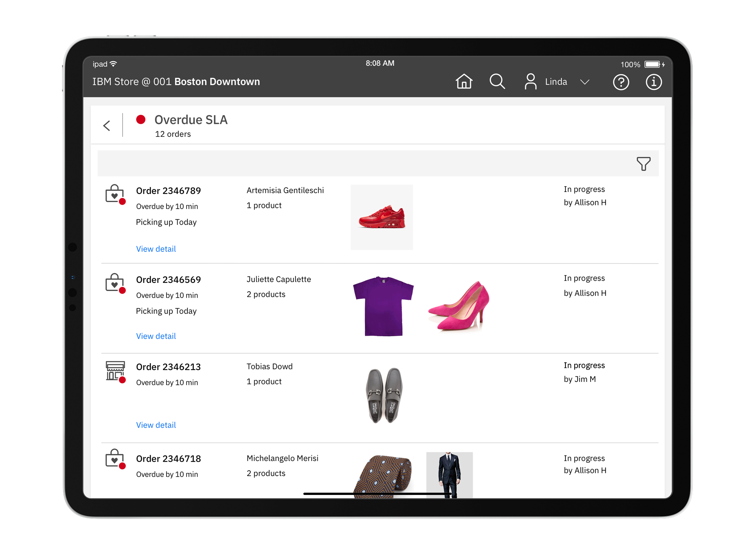Expand the Linda user dropdown chevron
This screenshot has height=554, width=756.
click(584, 82)
